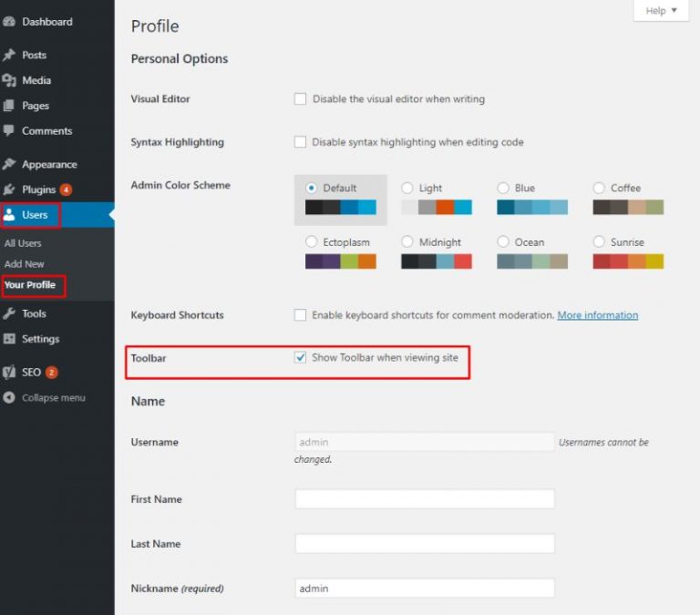Screen dimensions: 700x615
Task: Click Collapse menu text
Action: tap(54, 397)
